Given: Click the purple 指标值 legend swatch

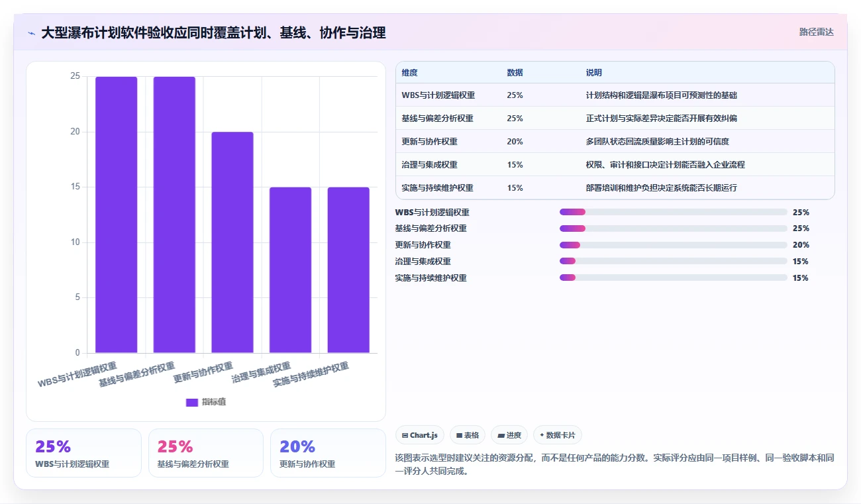Looking at the screenshot, I should [x=192, y=402].
